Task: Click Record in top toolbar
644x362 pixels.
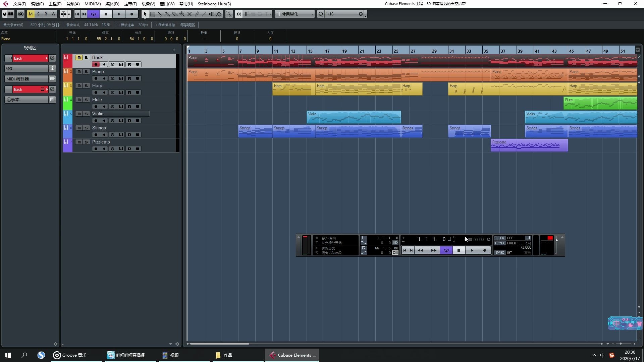Action: (x=132, y=14)
